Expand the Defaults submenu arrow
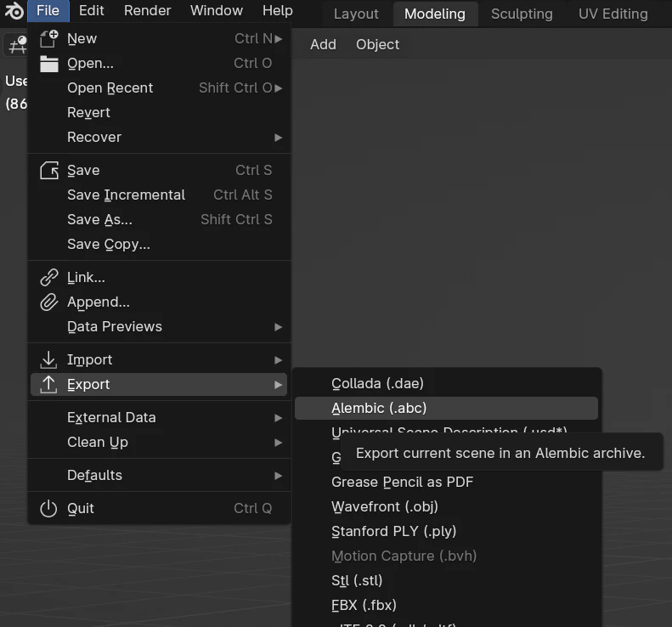The image size is (672, 627). (x=278, y=476)
